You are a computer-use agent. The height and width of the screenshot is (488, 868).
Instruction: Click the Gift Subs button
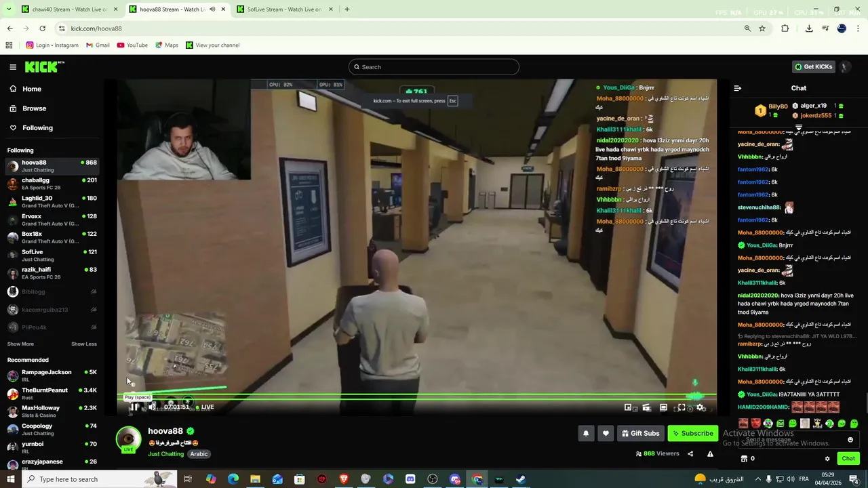point(640,434)
